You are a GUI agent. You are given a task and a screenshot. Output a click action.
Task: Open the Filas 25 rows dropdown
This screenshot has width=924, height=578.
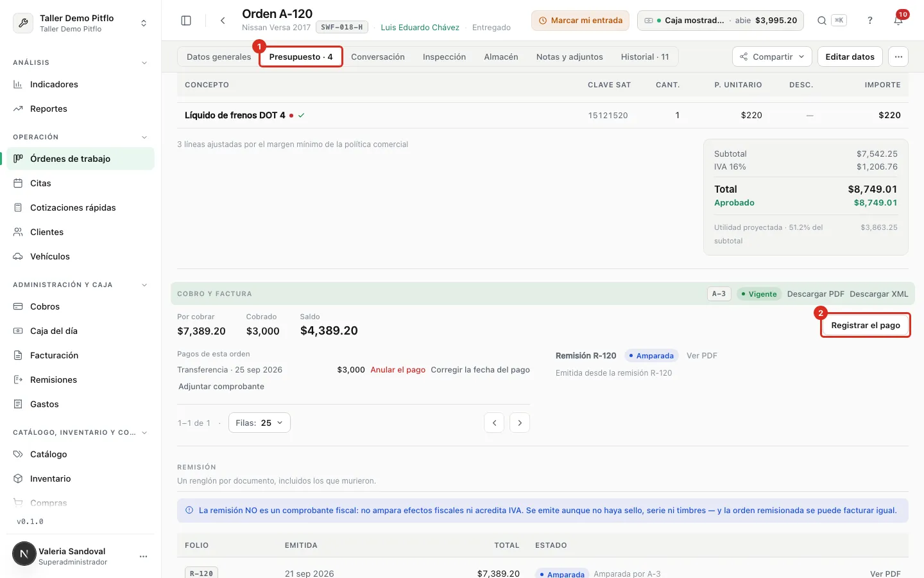pyautogui.click(x=259, y=423)
